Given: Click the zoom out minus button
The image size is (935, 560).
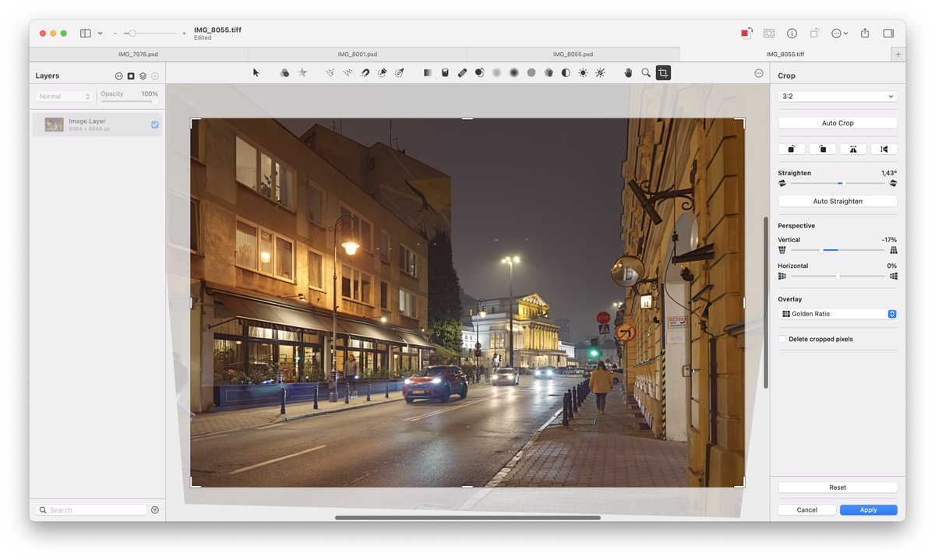Looking at the screenshot, I should pos(115,33).
